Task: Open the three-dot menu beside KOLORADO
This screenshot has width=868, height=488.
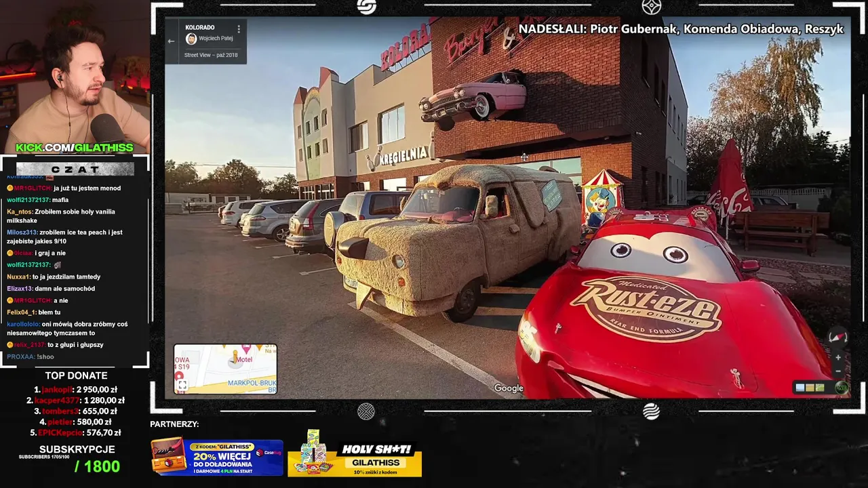Action: tap(238, 30)
